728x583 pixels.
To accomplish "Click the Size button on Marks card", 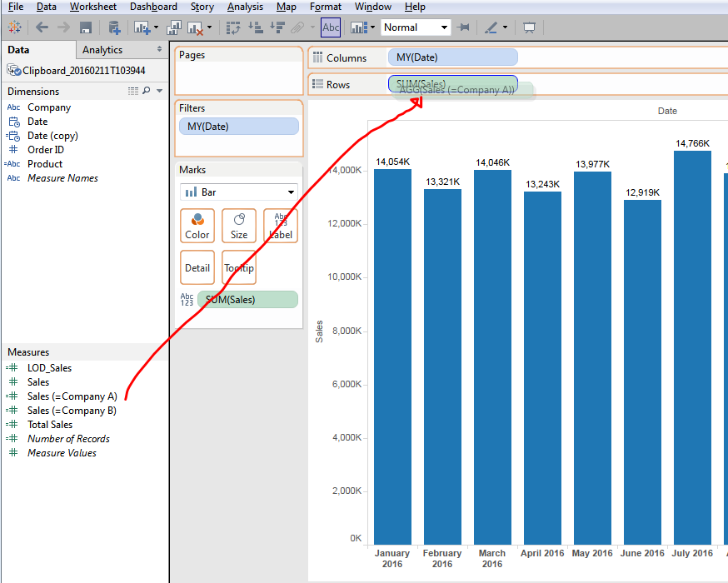I will 239,226.
